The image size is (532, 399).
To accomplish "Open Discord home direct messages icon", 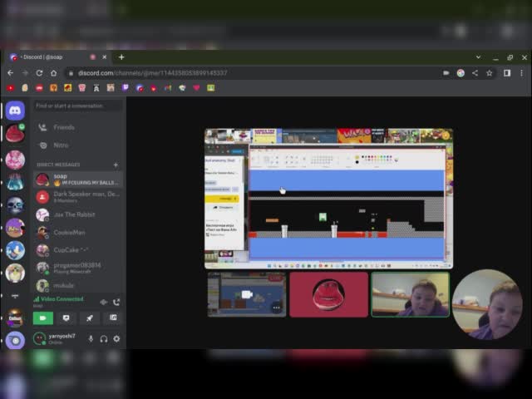I will (x=15, y=111).
